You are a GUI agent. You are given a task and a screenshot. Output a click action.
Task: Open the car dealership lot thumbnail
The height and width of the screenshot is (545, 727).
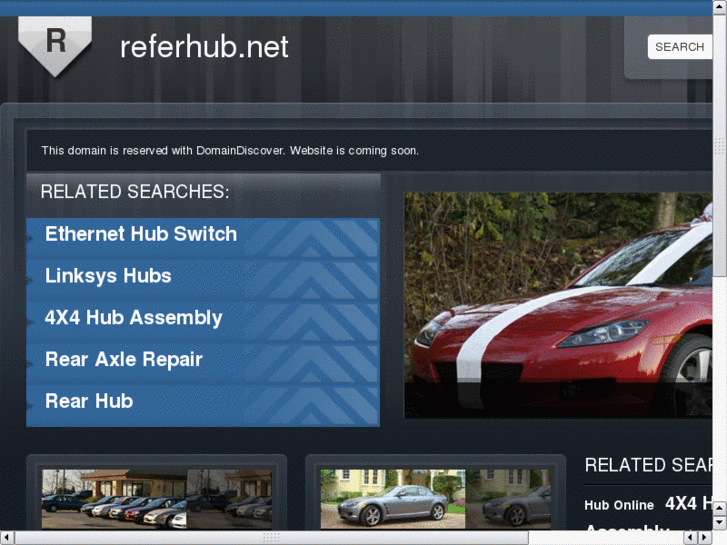pos(157,499)
